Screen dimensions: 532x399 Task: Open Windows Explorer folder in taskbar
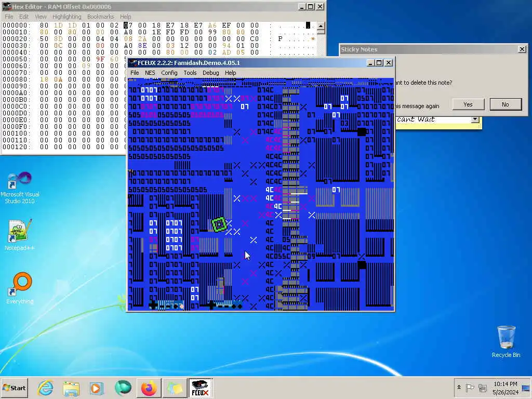[71, 388]
